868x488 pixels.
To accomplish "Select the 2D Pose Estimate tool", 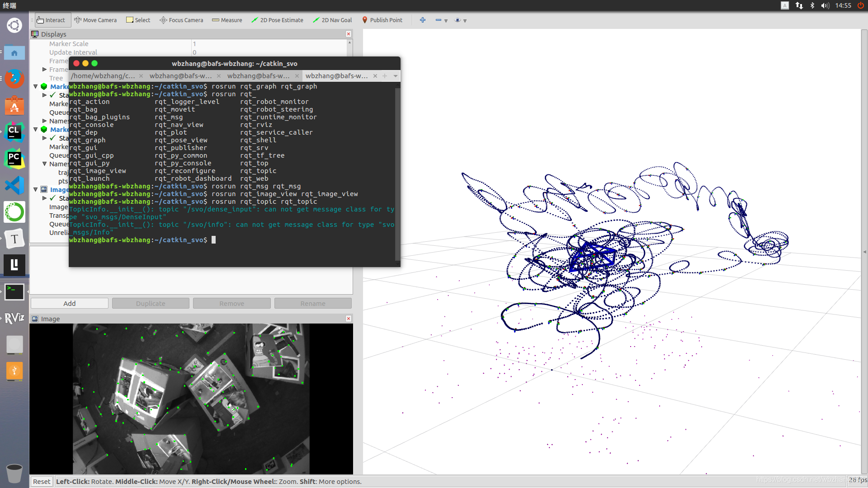I will (277, 20).
